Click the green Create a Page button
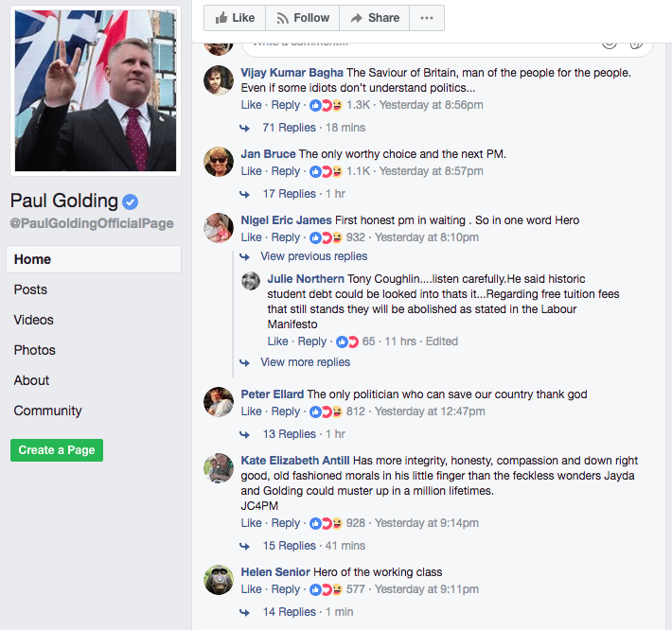672x630 pixels. coord(57,450)
